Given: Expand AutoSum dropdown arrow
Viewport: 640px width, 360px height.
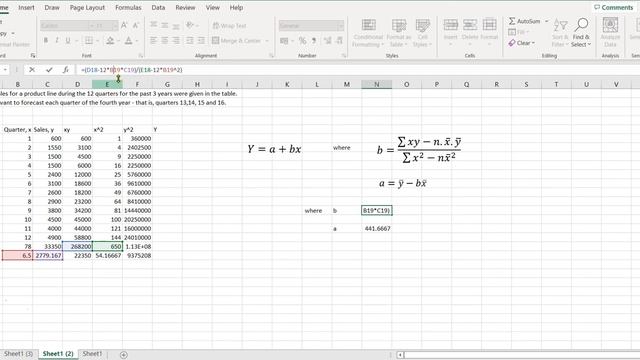Looking at the screenshot, I should tap(547, 21).
